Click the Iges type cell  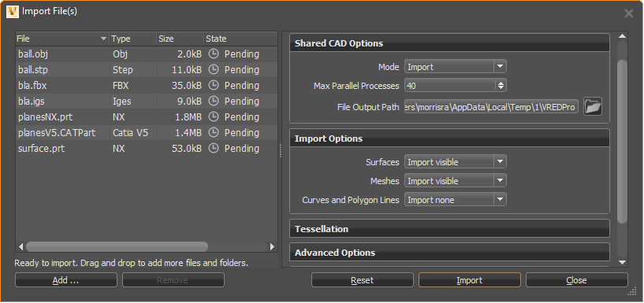[x=133, y=102]
